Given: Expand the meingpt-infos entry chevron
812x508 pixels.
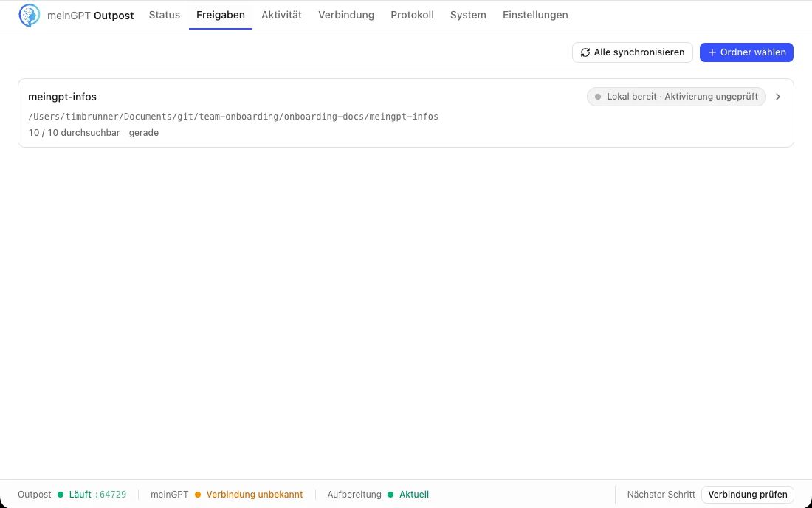Looking at the screenshot, I should point(778,97).
